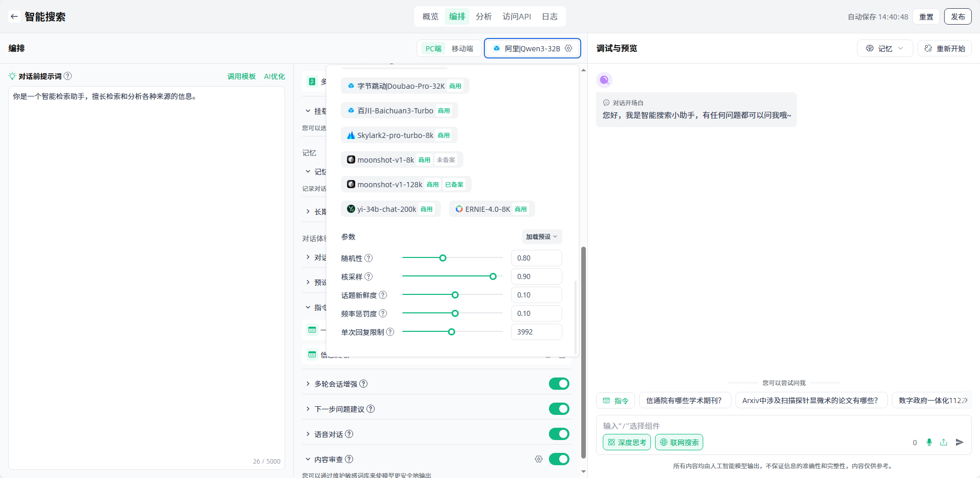The height and width of the screenshot is (478, 980).
Task: Expand the 多轮会话增强 section
Action: click(x=308, y=384)
